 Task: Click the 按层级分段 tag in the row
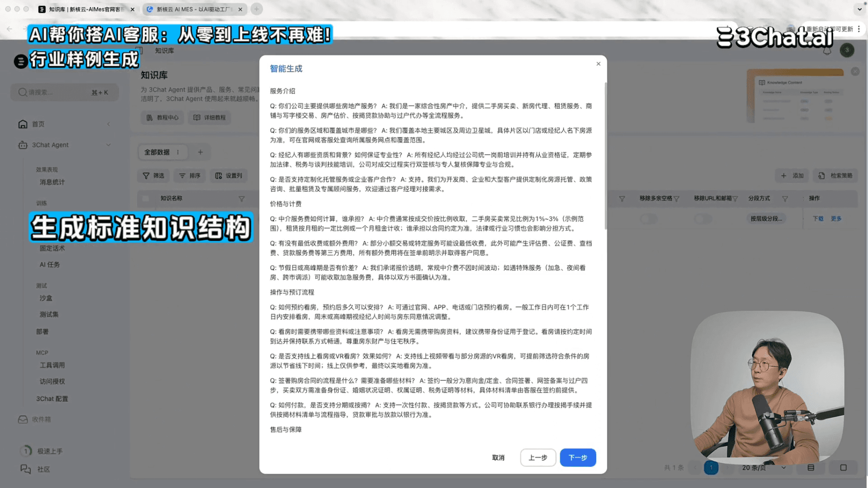point(766,219)
